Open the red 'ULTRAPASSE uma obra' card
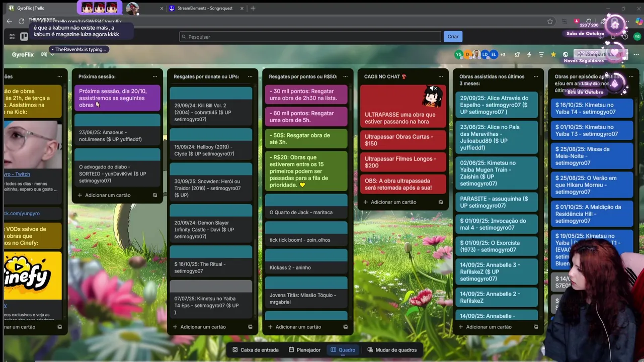Viewport: 644px width, 362px height. 403,107
